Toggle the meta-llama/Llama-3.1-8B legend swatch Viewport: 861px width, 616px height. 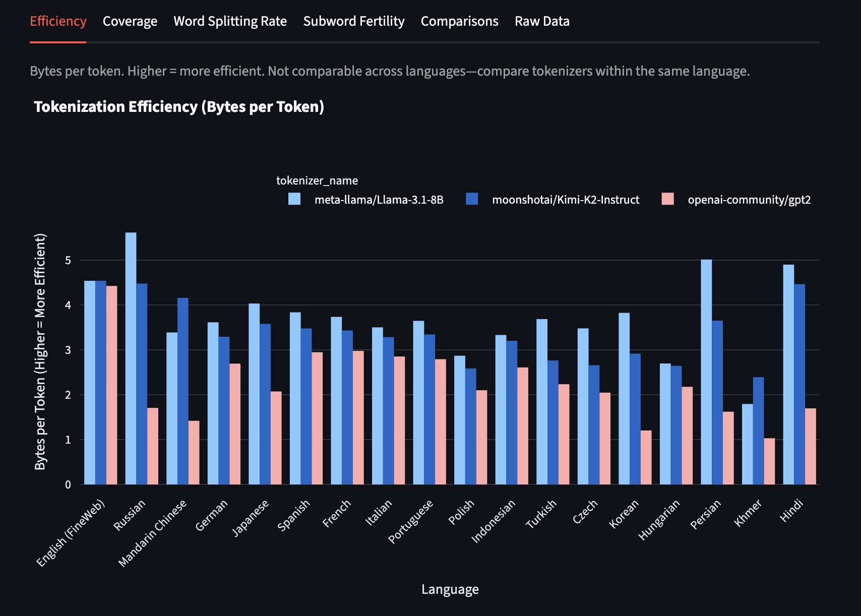(x=294, y=199)
